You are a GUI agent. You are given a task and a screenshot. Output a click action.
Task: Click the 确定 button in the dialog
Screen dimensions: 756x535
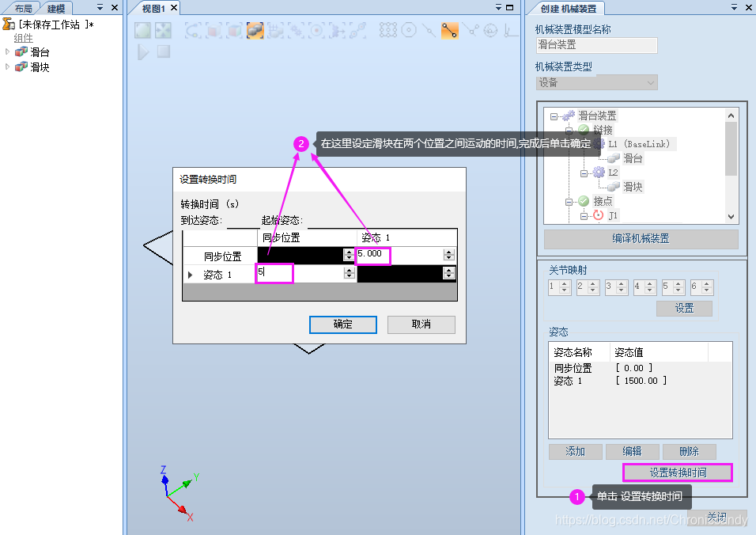[x=342, y=324]
